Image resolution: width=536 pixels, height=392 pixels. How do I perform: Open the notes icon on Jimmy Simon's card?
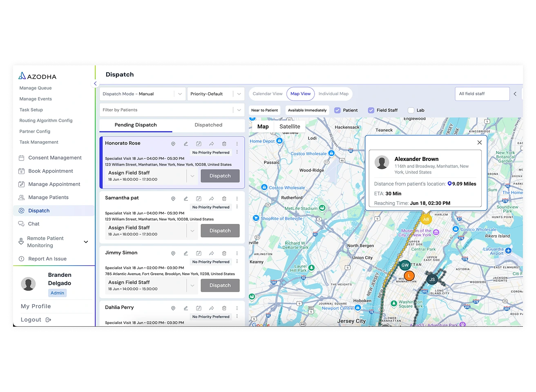(x=199, y=253)
